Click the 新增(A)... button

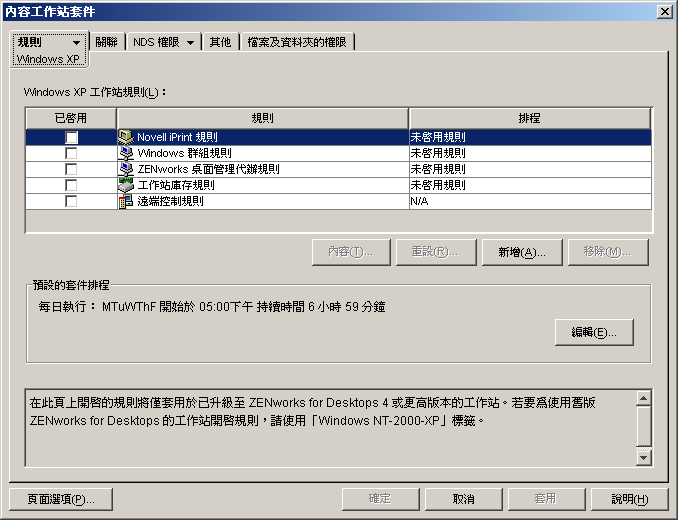coord(522,252)
